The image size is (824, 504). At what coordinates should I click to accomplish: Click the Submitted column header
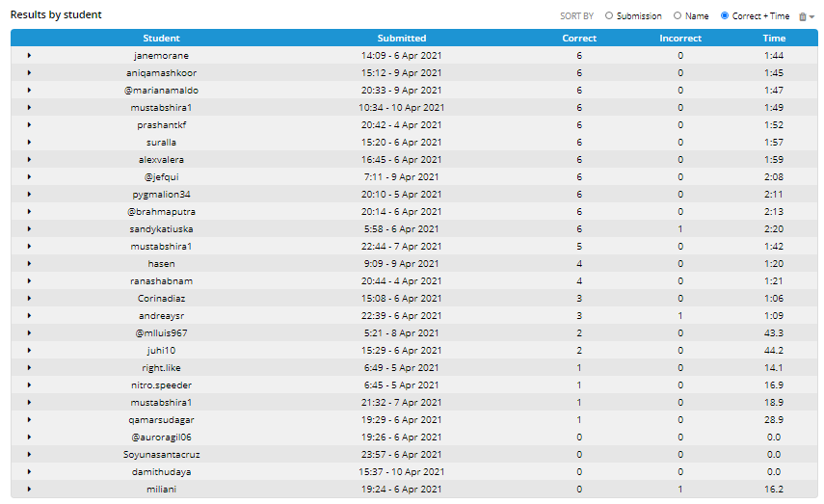click(402, 38)
